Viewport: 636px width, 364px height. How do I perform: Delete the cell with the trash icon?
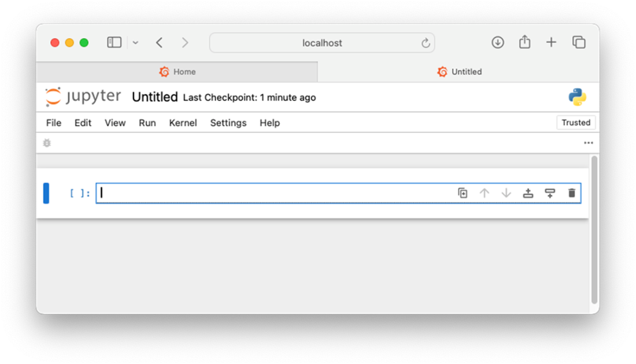pyautogui.click(x=572, y=193)
